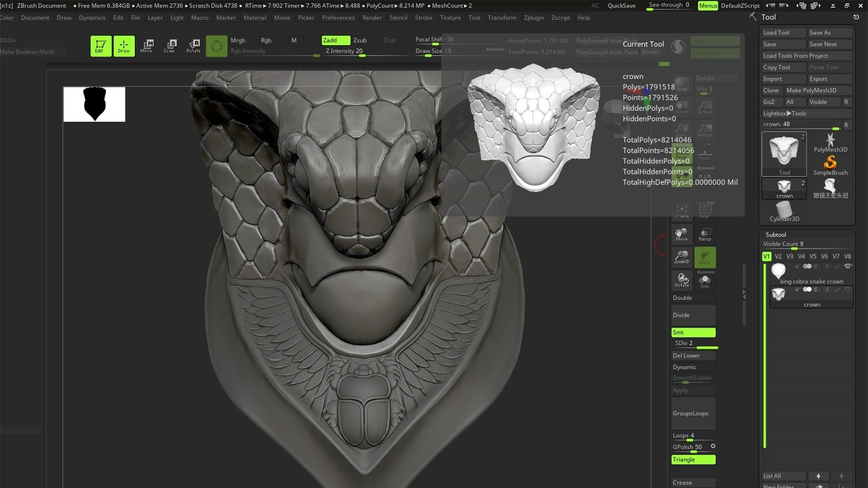
Task: Click the arrow icon on king cobra subtool
Action: (797, 266)
